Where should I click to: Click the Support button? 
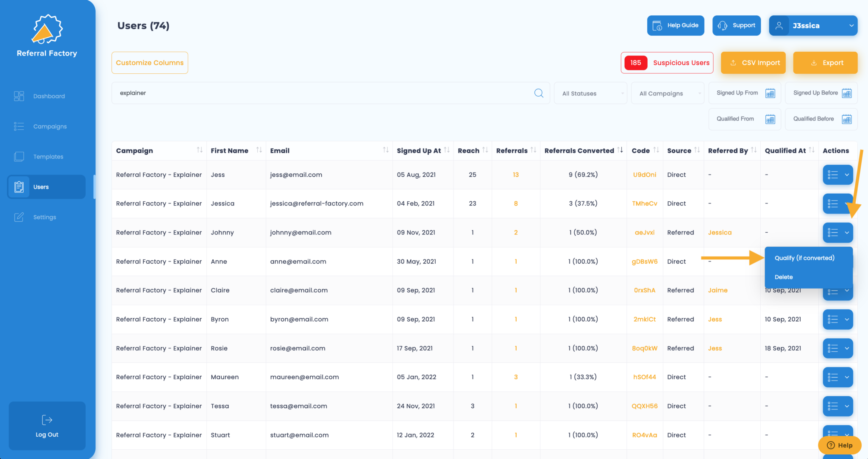click(x=737, y=25)
